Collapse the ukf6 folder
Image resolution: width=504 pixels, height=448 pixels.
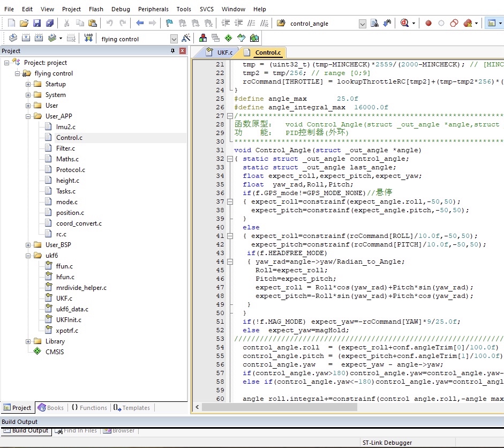coord(28,256)
